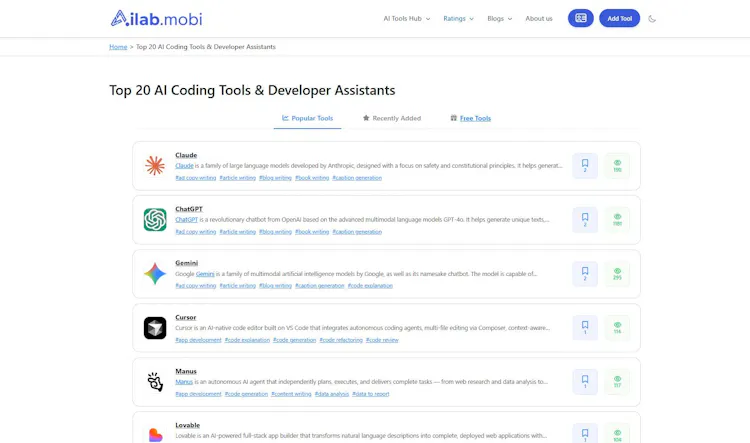
Task: Go to Home breadcrumb link
Action: [x=118, y=47]
